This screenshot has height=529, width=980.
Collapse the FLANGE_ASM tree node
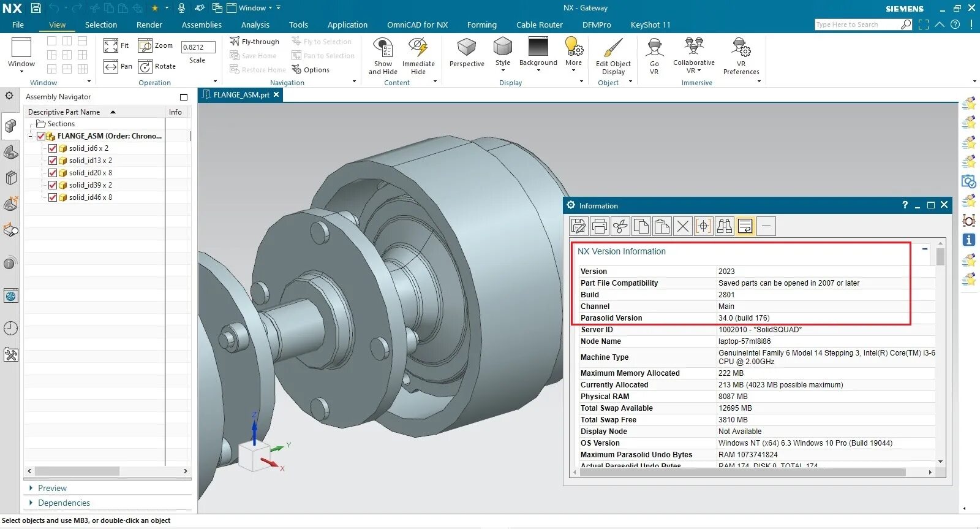[x=31, y=136]
